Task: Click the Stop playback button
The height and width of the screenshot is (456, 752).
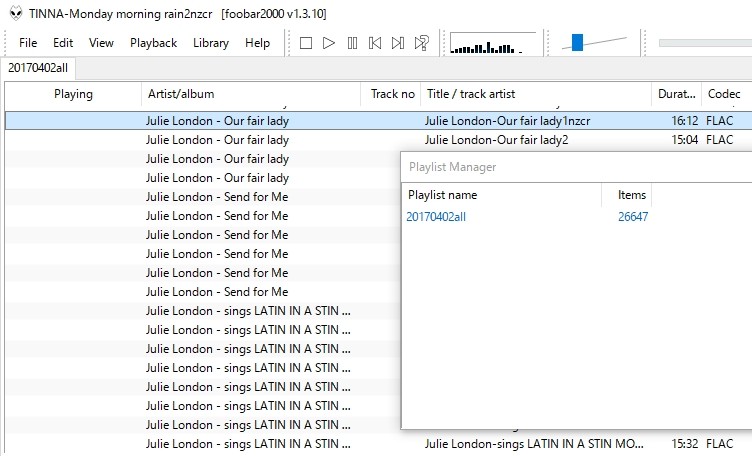Action: click(x=306, y=43)
